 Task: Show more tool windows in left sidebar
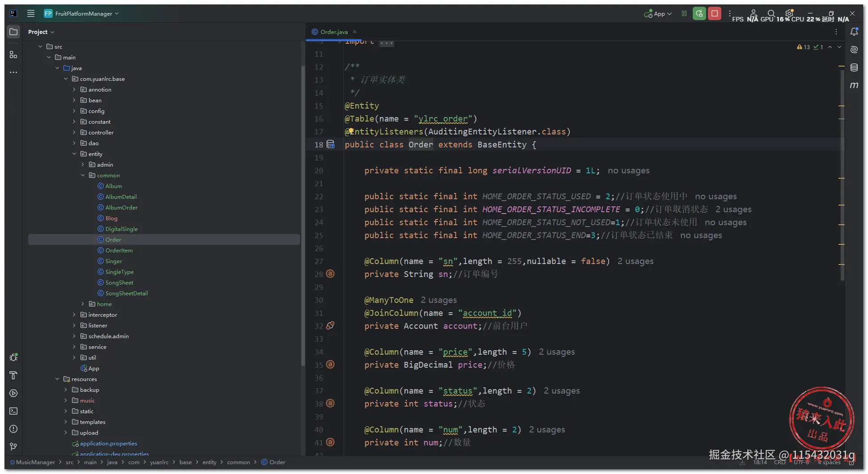13,72
